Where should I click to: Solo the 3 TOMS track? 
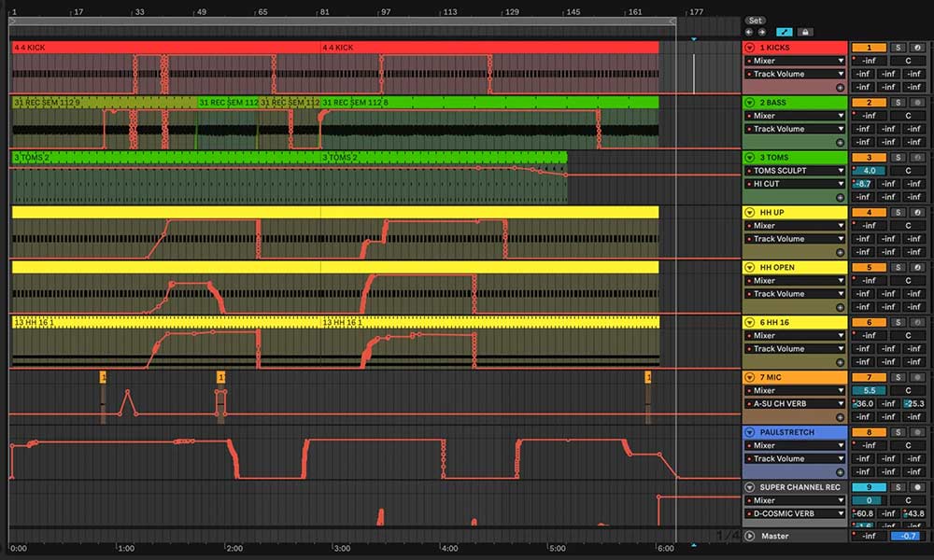[x=899, y=157]
